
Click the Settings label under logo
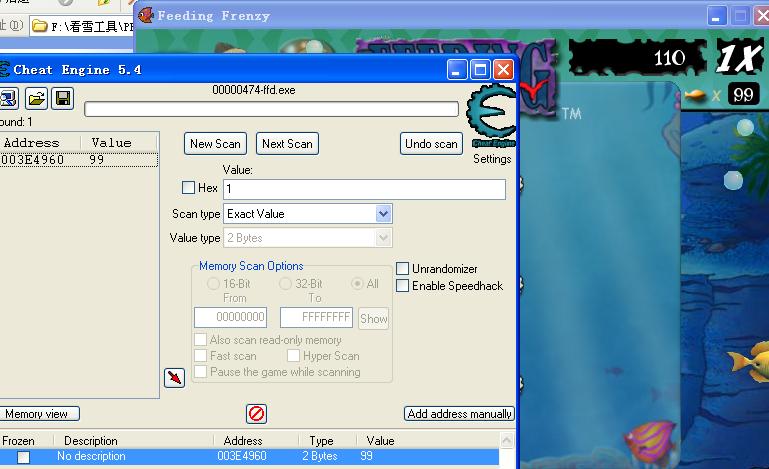[x=492, y=159]
